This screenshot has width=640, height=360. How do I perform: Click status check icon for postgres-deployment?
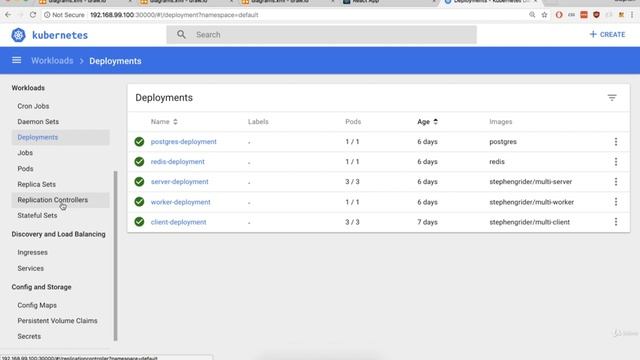pos(139,142)
